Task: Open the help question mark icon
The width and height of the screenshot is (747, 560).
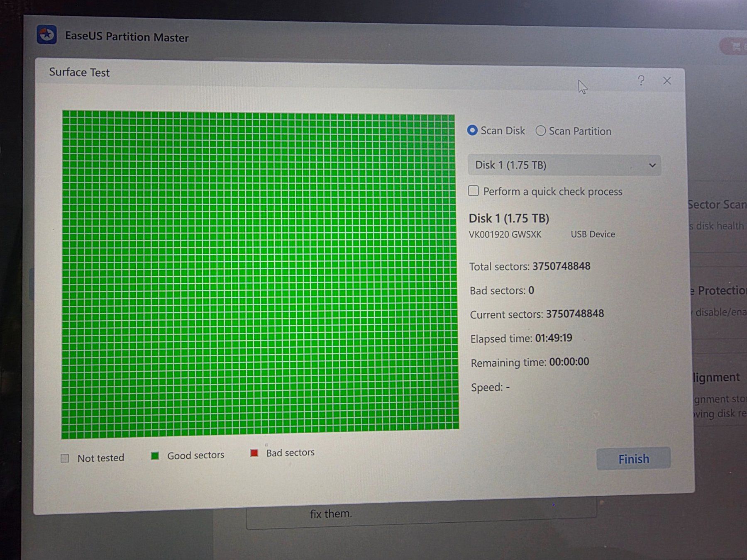Action: [641, 80]
